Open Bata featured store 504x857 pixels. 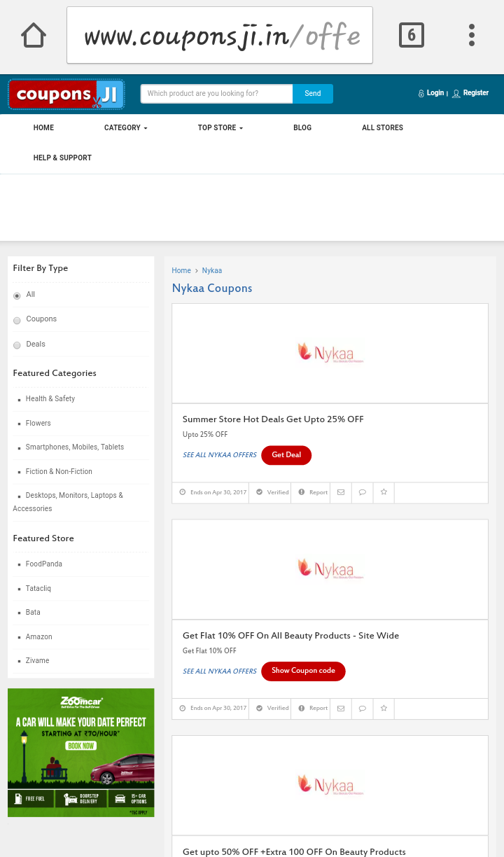(x=33, y=613)
